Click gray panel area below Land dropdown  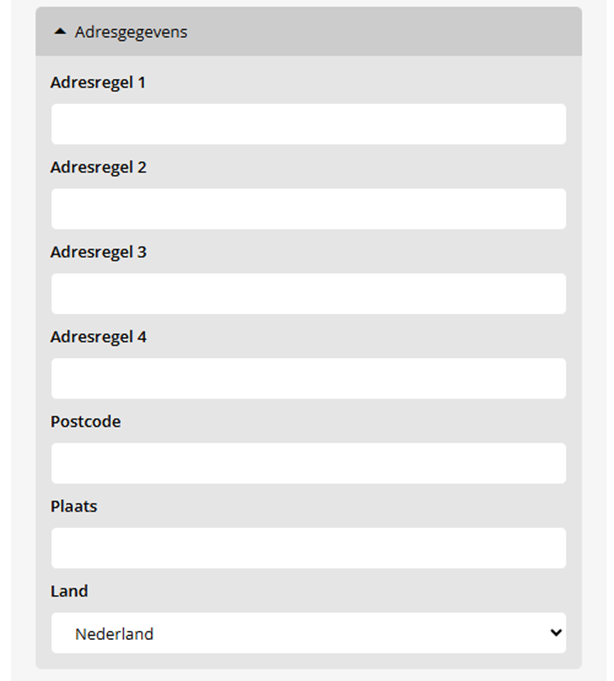(x=308, y=662)
